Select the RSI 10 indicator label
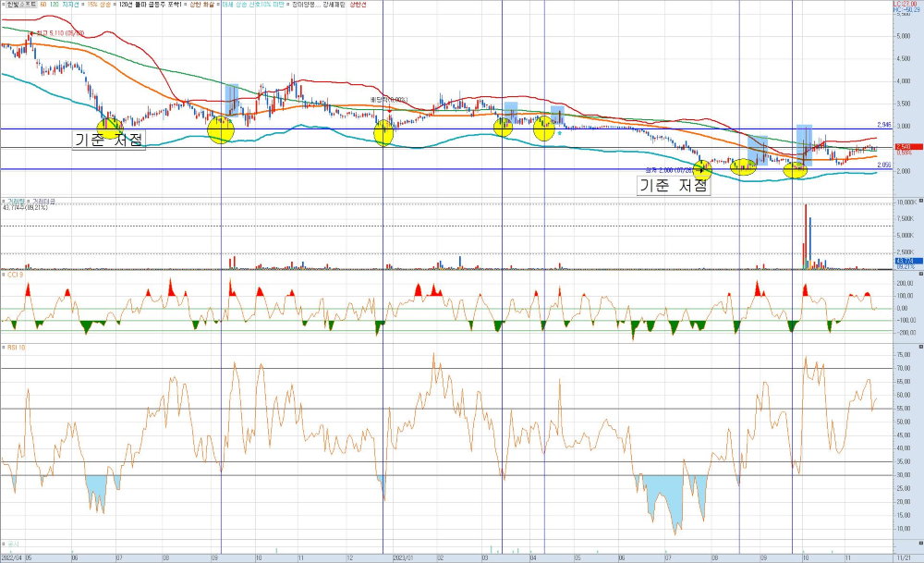Screen dimensions: 924x563 [16, 348]
